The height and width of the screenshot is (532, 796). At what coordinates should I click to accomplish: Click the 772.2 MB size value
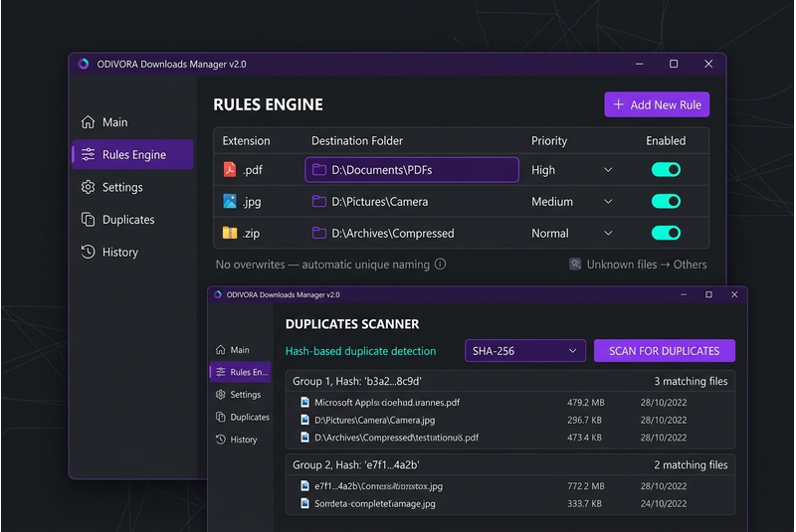[586, 486]
